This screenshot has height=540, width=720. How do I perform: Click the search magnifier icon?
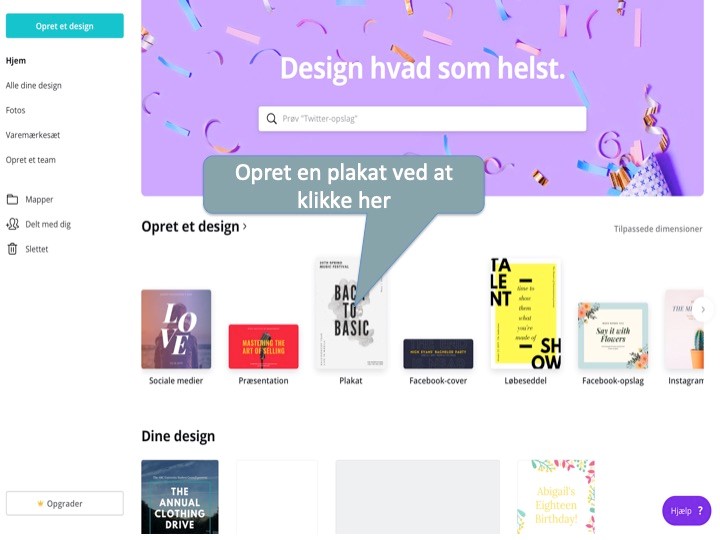click(x=271, y=119)
